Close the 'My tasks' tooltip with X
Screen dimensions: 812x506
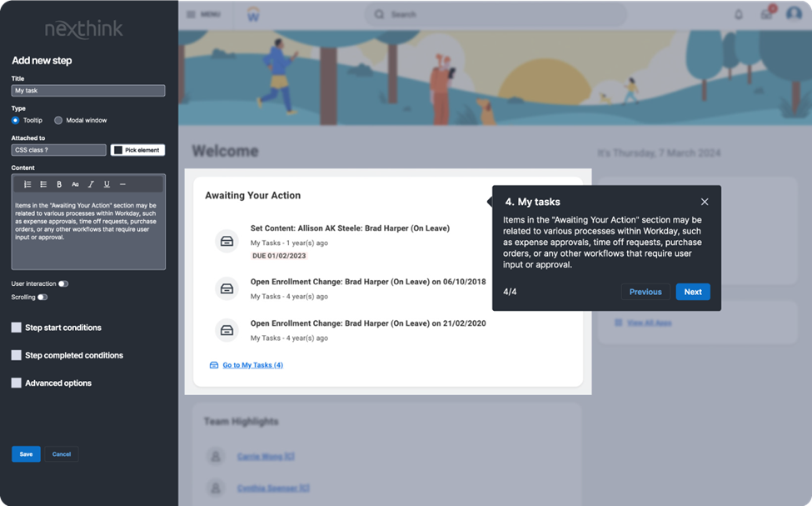point(705,202)
